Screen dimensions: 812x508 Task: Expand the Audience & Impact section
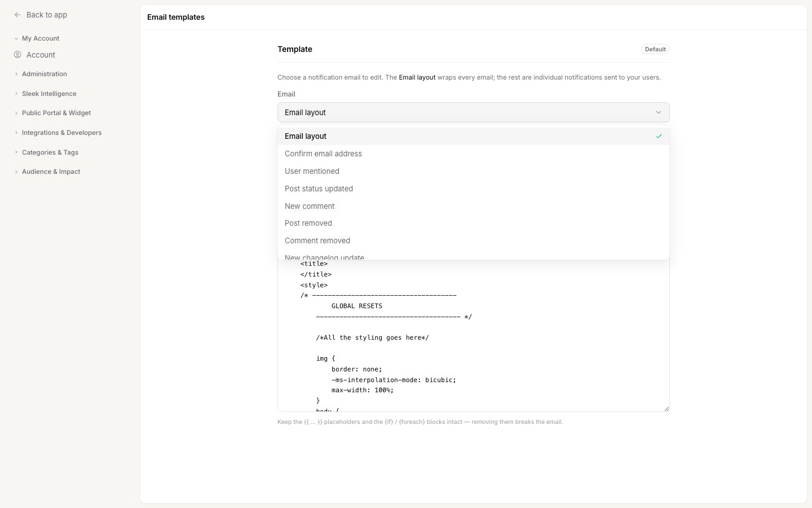tap(51, 172)
